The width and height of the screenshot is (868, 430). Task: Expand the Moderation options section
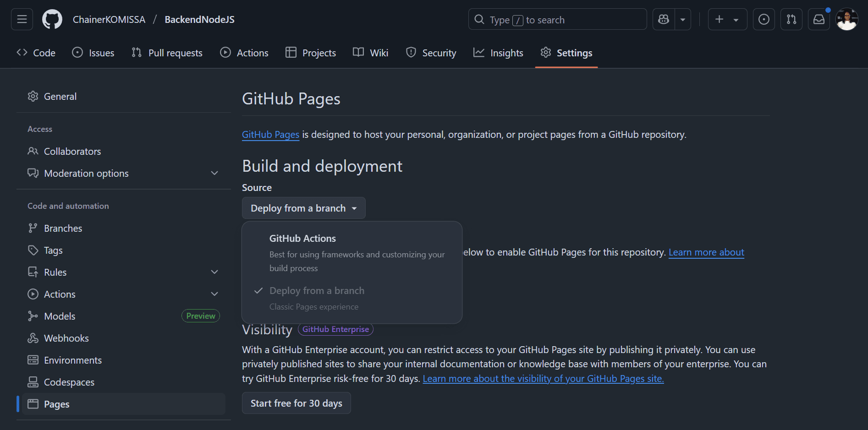(214, 173)
